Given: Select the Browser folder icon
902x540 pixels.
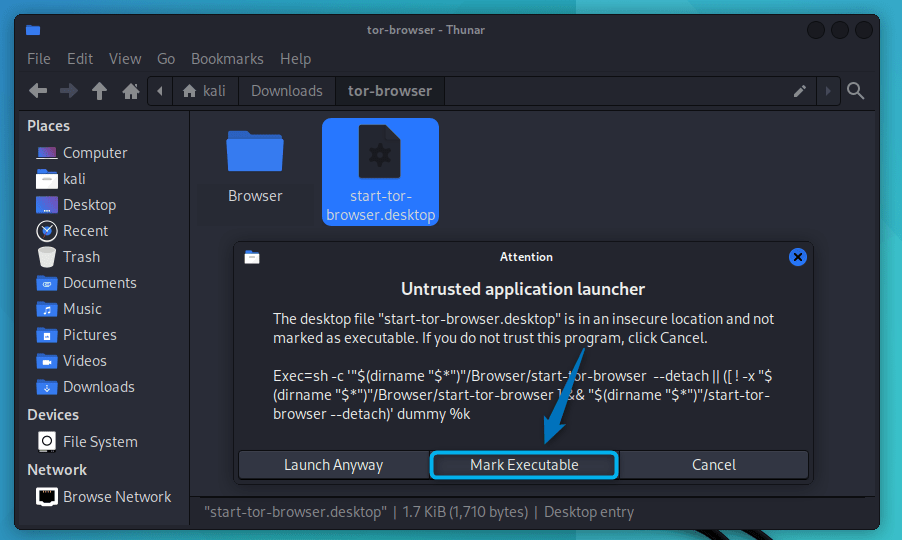Looking at the screenshot, I should coord(255,151).
